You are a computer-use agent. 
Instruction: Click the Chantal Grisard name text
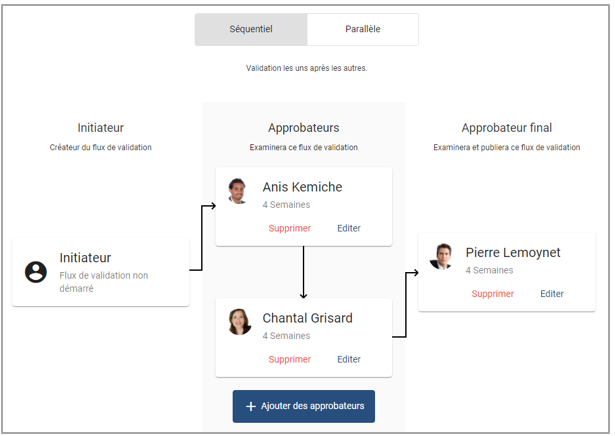coord(307,318)
